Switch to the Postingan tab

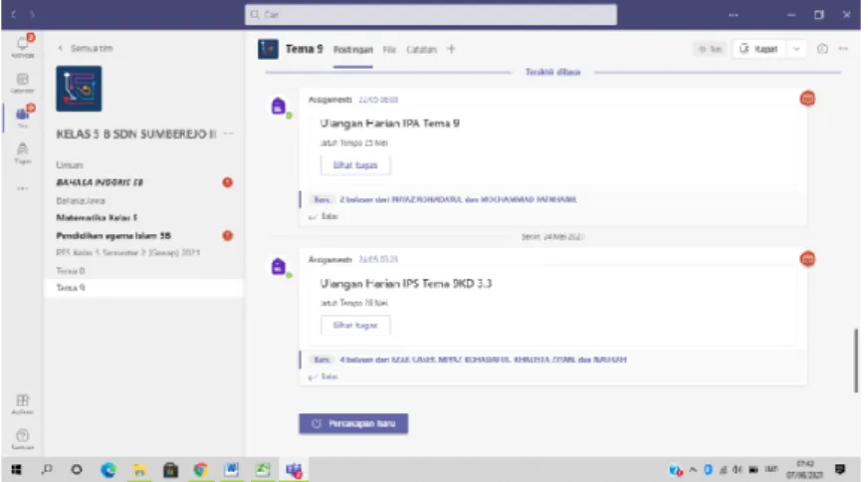pyautogui.click(x=352, y=50)
